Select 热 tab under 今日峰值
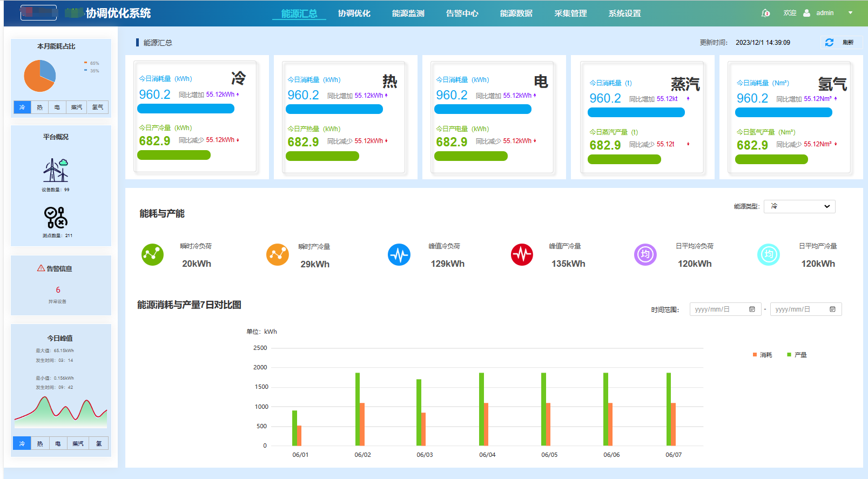The height and width of the screenshot is (479, 868). pos(39,443)
